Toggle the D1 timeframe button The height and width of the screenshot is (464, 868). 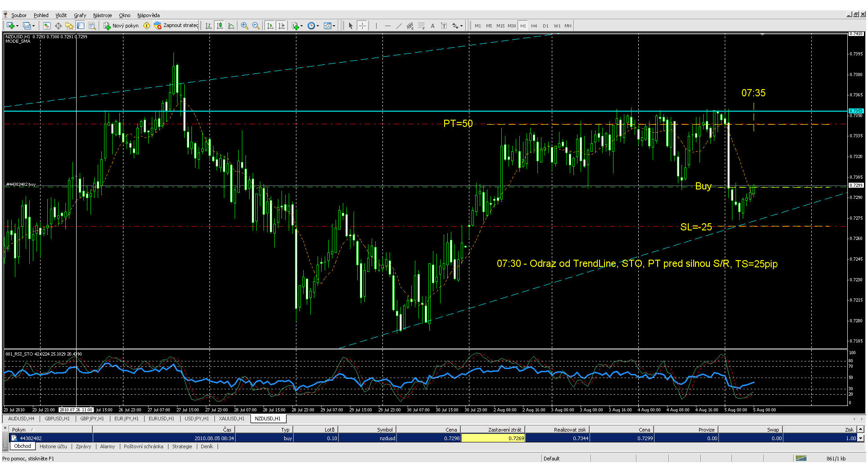tap(545, 26)
